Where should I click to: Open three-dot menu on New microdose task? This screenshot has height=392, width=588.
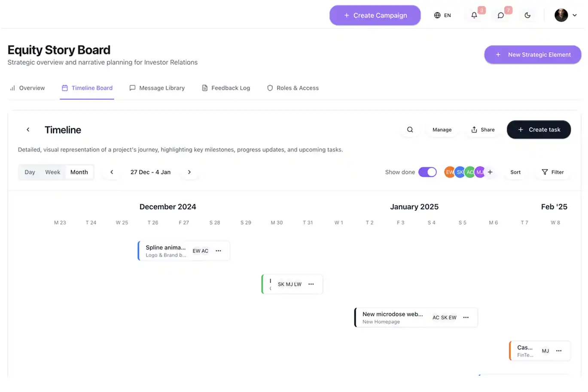[x=466, y=318]
